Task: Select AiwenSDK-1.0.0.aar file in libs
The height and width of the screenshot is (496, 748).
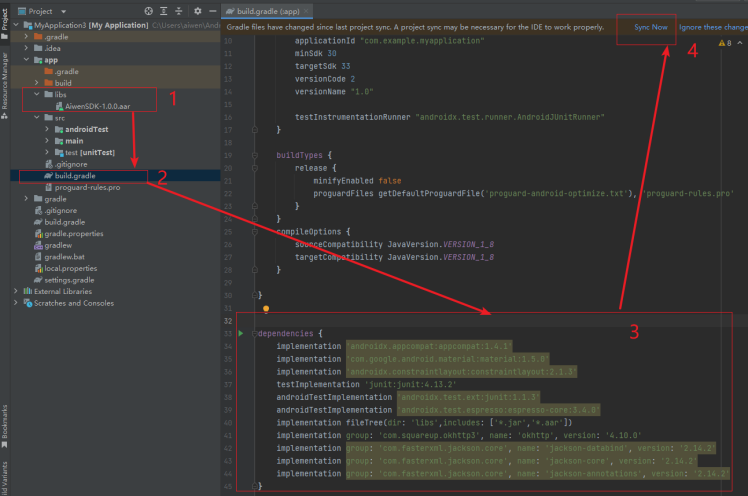Action: (x=93, y=106)
